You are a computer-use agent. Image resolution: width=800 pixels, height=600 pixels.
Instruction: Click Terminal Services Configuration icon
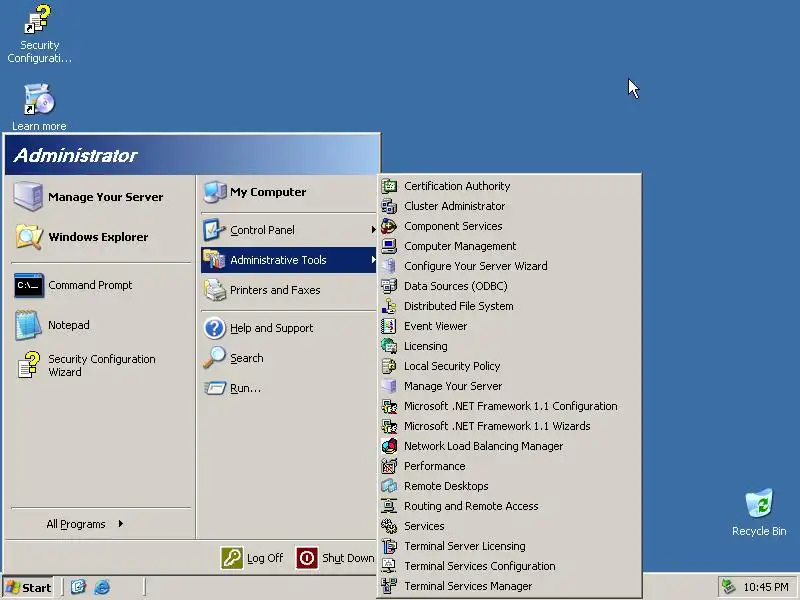389,566
